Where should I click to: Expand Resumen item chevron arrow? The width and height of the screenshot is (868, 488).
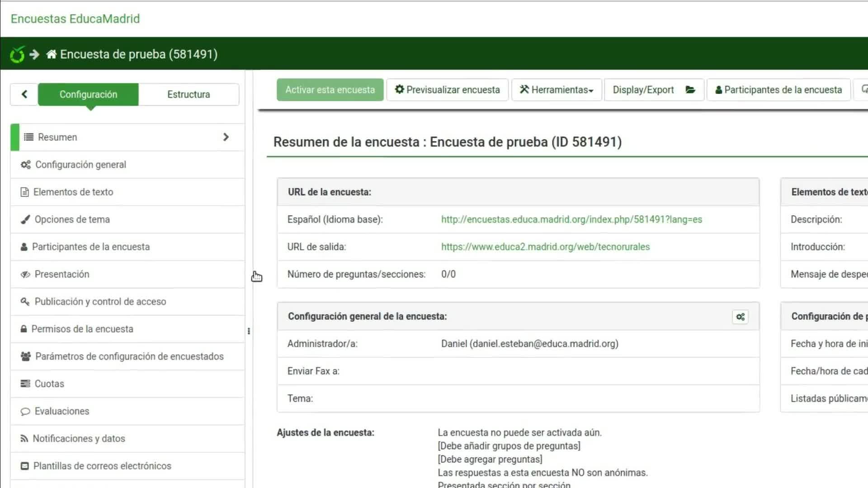tap(226, 137)
